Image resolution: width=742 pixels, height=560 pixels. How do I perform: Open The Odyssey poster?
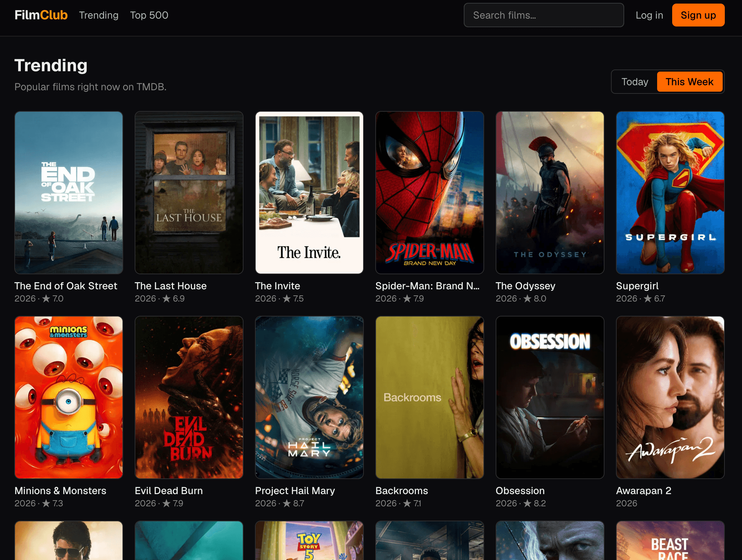[550, 193]
